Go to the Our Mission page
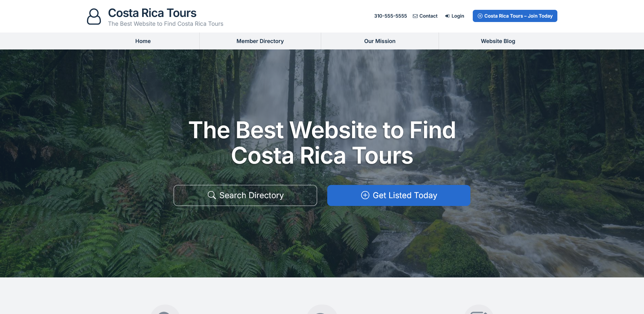Viewport: 644px width, 314px height. 380,41
